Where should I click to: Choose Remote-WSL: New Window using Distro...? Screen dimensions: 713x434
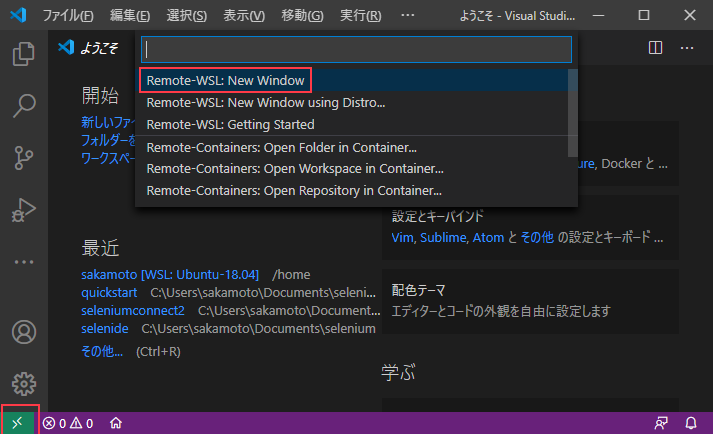pos(352,103)
